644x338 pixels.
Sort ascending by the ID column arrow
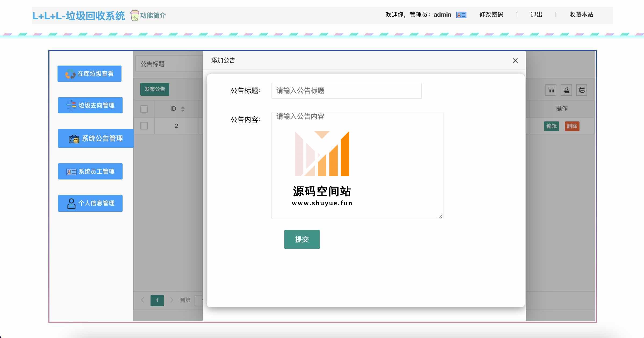tap(183, 107)
